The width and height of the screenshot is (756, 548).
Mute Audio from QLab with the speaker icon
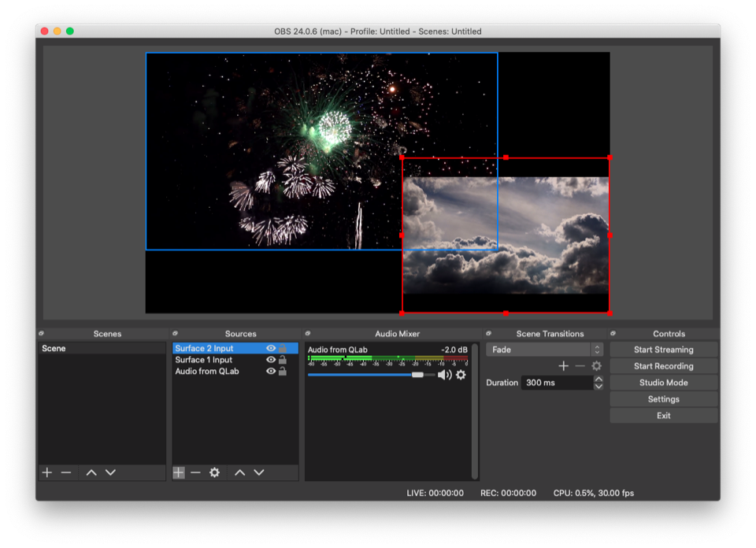(x=444, y=375)
